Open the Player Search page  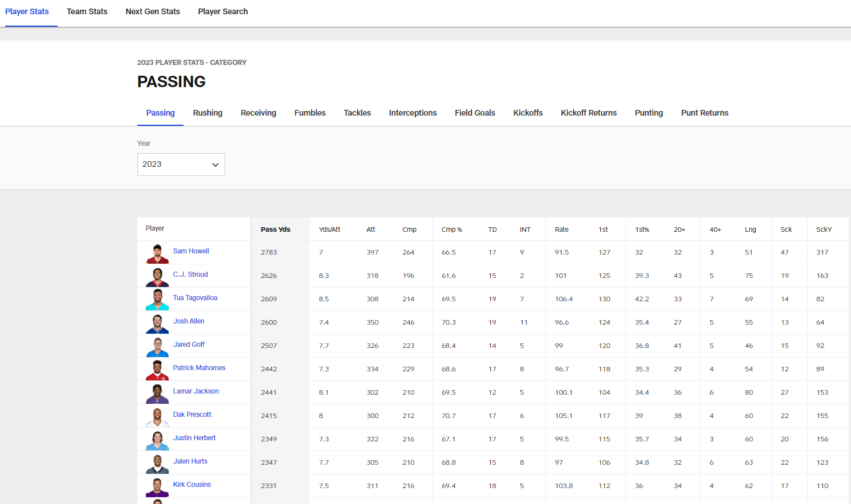tap(223, 11)
